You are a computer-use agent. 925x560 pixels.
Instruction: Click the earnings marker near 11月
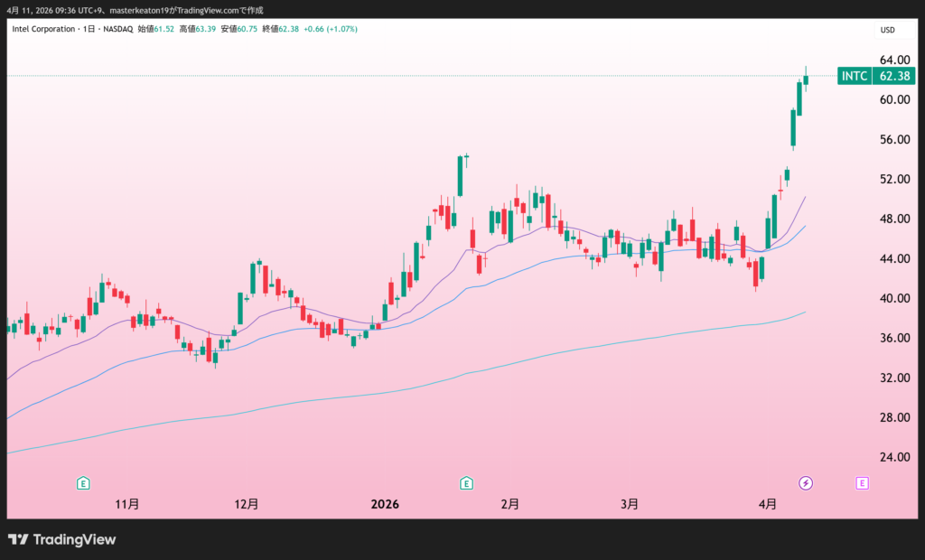[83, 483]
